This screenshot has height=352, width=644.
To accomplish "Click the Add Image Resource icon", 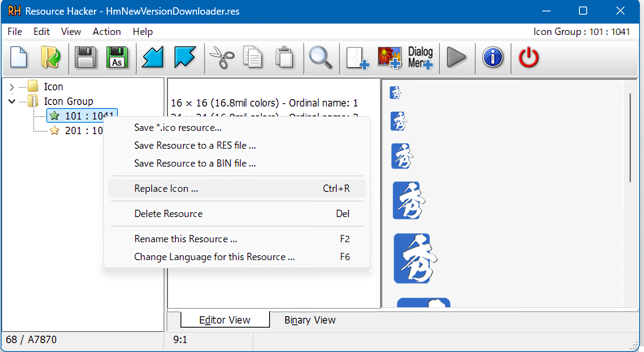I will pyautogui.click(x=389, y=57).
